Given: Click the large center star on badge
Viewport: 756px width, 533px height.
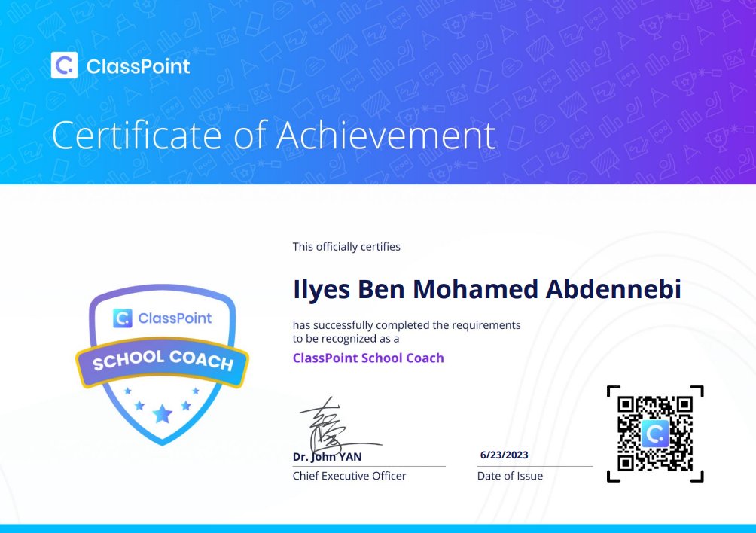Looking at the screenshot, I should (163, 413).
